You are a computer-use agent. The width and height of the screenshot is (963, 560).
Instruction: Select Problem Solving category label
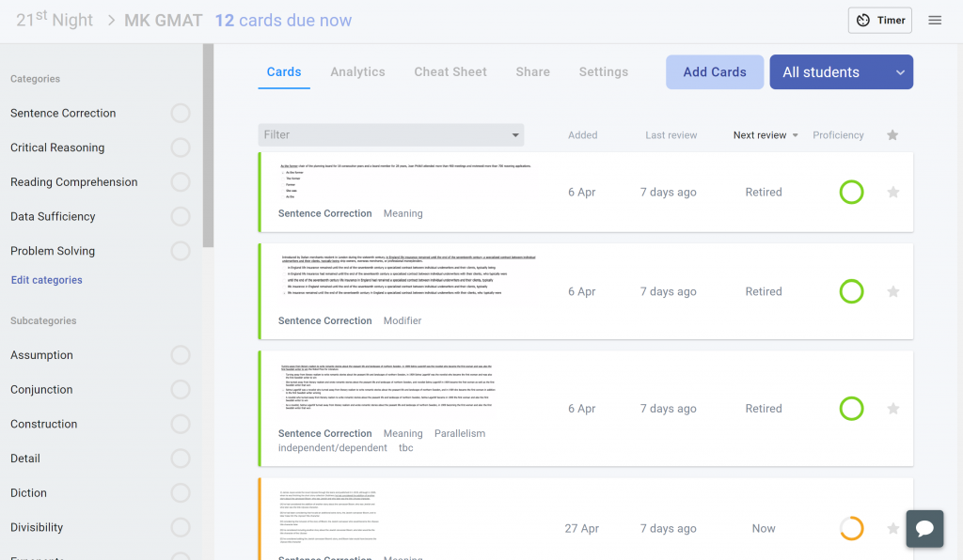(53, 250)
